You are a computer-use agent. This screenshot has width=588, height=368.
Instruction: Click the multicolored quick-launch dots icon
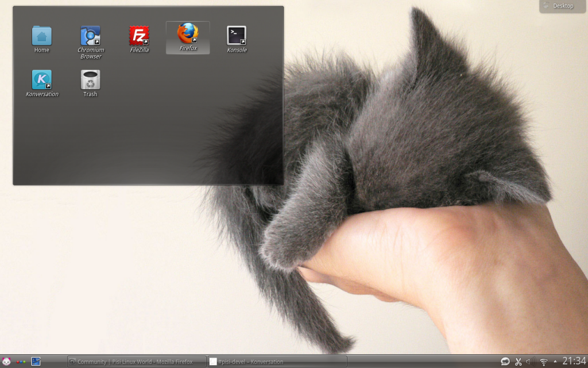click(x=21, y=361)
